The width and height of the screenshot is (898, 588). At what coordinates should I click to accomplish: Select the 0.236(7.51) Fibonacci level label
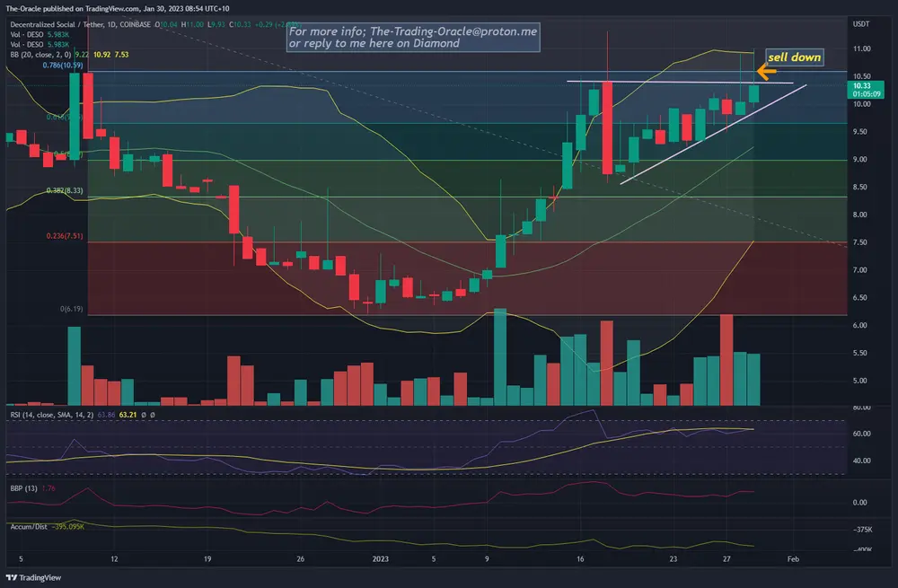(65, 236)
